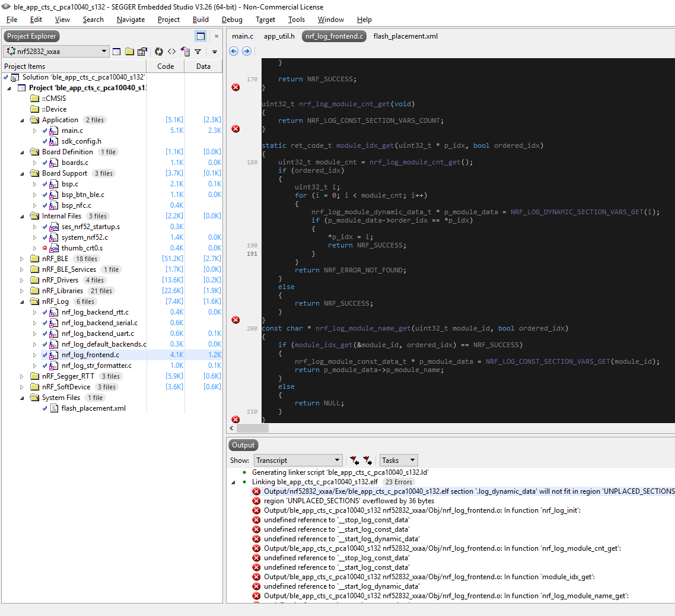Screen dimensions: 675x616
Task: Click Generating linker script message
Action: click(340, 472)
